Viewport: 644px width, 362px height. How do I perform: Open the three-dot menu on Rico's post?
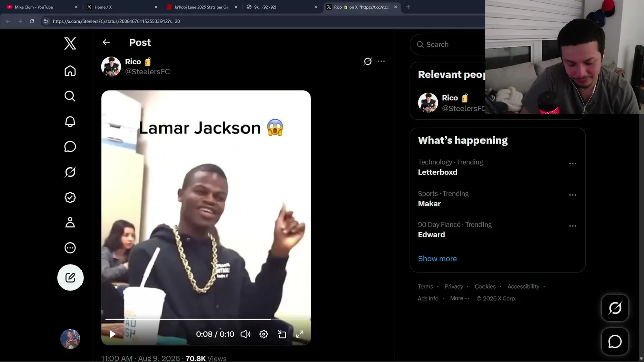[x=381, y=61]
